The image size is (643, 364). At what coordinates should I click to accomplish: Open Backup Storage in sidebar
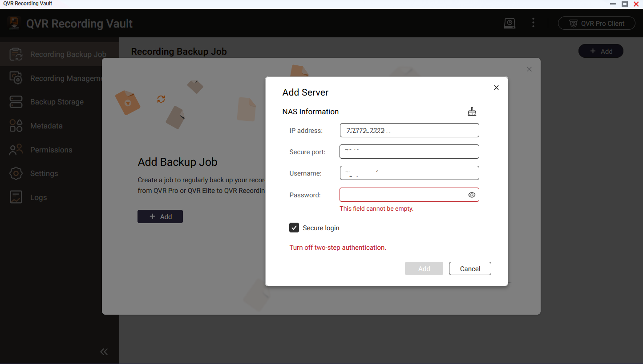pos(60,102)
